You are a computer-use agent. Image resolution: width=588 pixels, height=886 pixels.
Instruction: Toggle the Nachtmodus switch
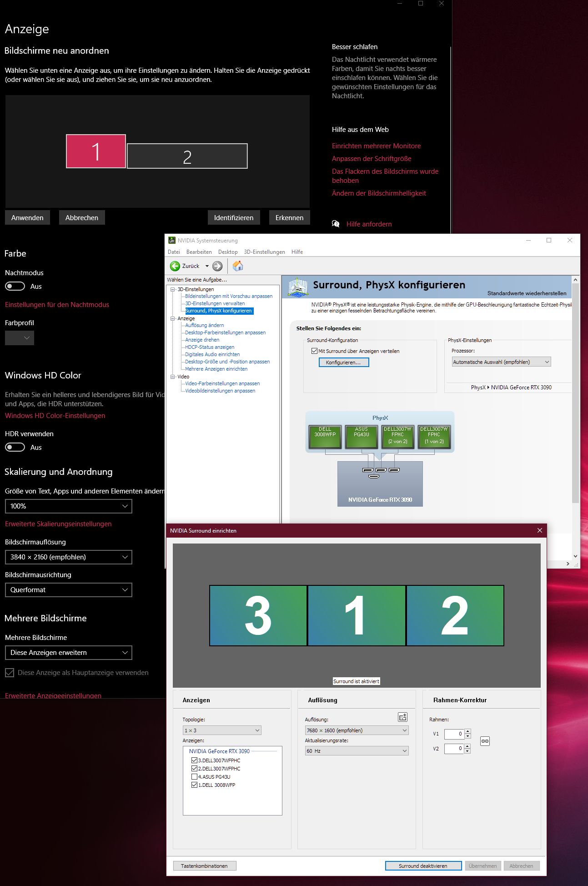(x=15, y=286)
